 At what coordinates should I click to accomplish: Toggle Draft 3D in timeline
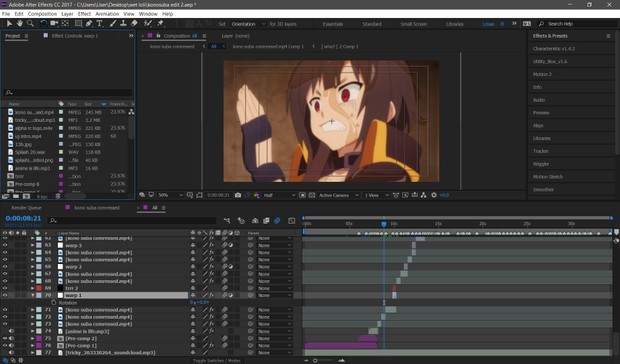pos(241,221)
